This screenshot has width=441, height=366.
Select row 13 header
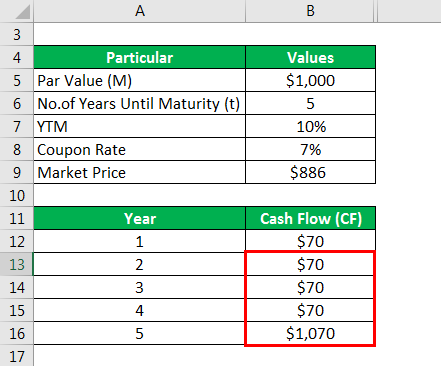17,264
